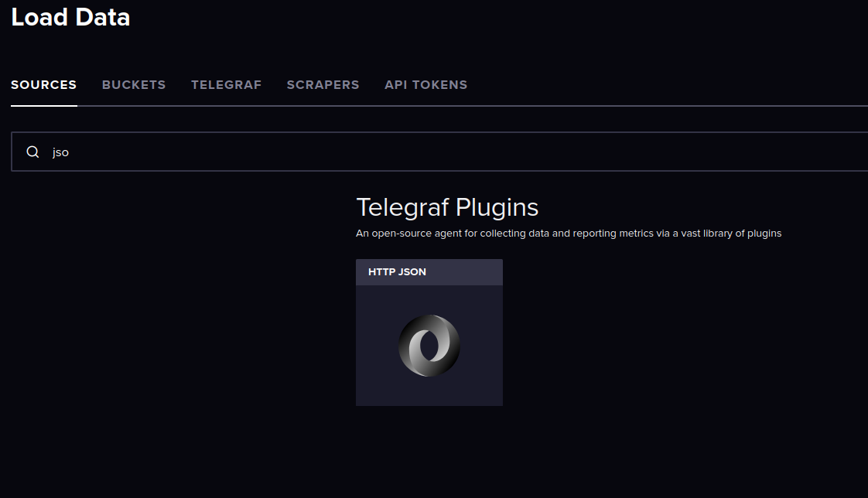
Task: Click the word 'TOKENS' in tab bar
Action: pos(439,84)
